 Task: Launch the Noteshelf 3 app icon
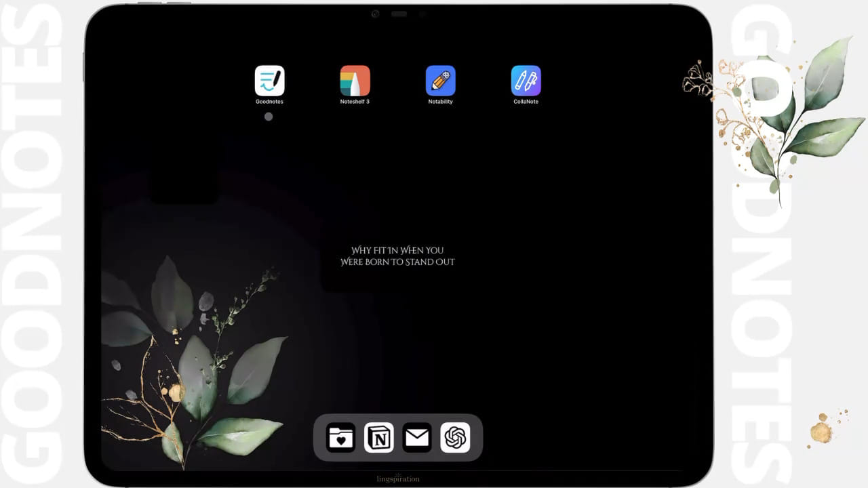(355, 81)
